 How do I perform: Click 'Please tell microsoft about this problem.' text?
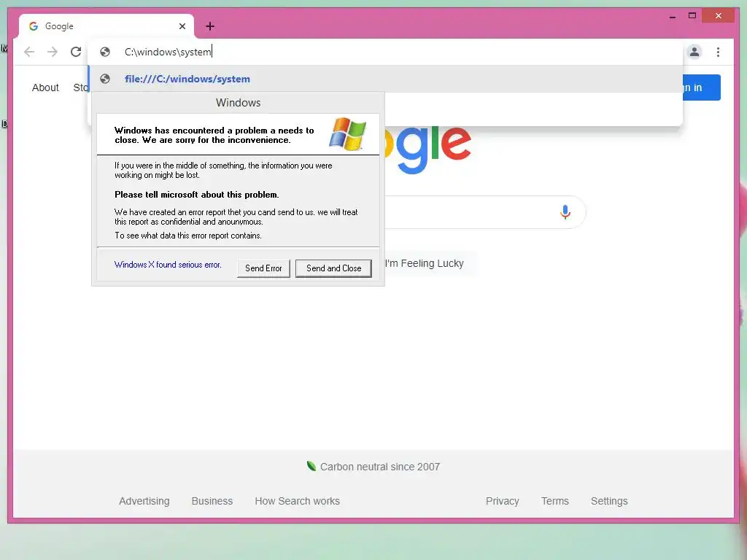(x=197, y=194)
